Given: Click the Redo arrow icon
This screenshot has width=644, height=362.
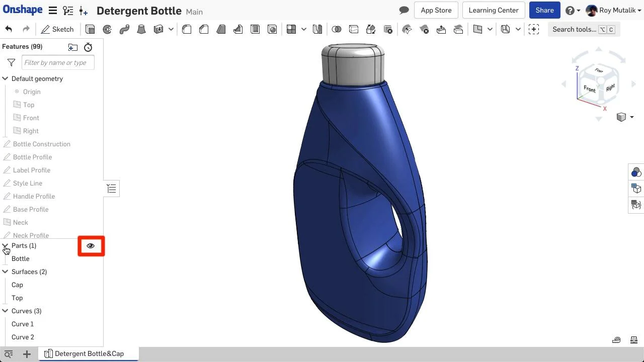Looking at the screenshot, I should [x=26, y=29].
